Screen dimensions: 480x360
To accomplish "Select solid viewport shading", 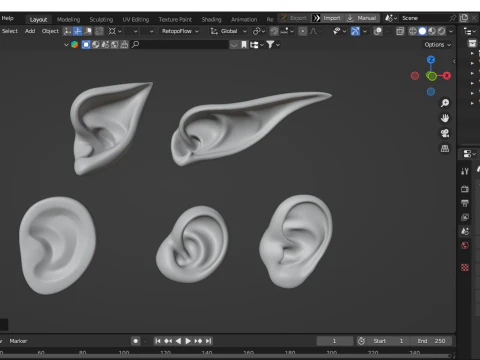I will (422, 31).
